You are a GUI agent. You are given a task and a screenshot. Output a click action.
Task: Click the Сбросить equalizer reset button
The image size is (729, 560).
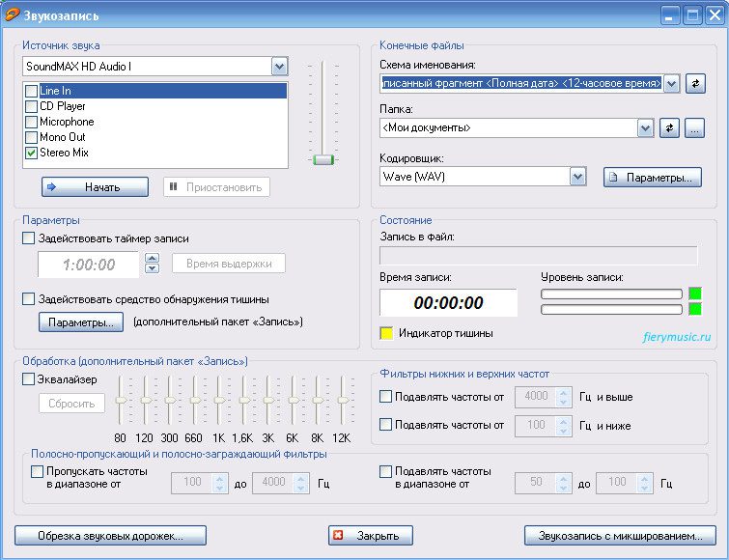click(x=71, y=404)
